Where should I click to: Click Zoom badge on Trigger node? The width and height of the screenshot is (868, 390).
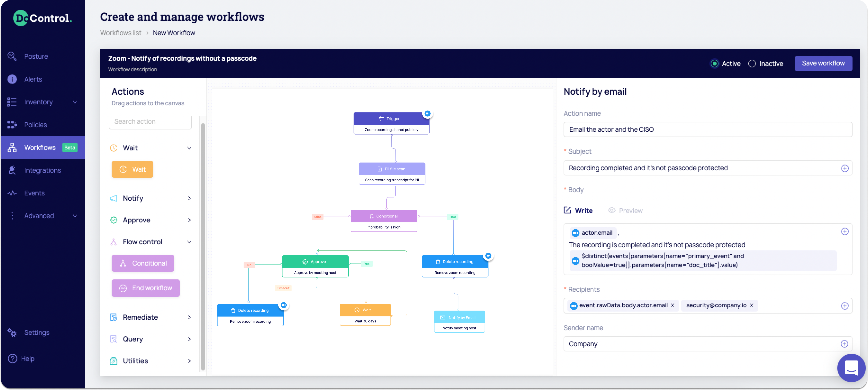[427, 114]
